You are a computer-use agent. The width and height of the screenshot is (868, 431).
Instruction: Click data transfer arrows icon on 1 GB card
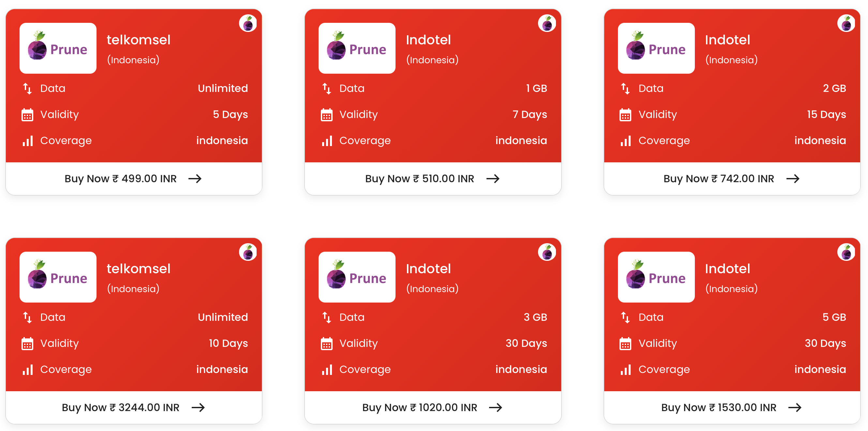coord(326,89)
